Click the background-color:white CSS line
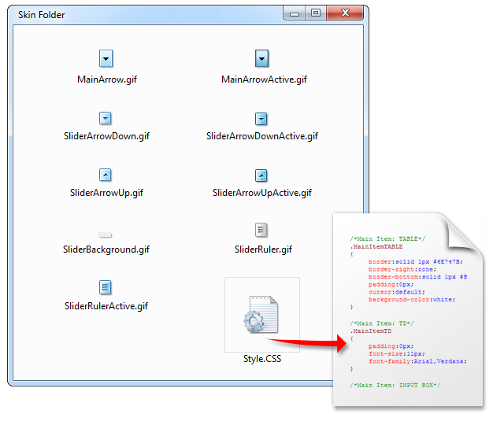This screenshot has height=425, width=504. coord(412,300)
